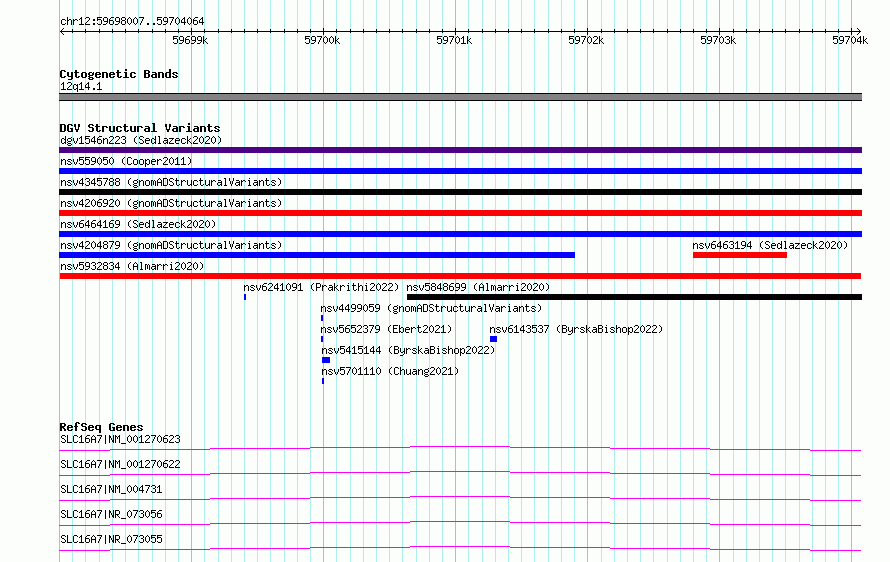Viewport: 890px width, 562px height.
Task: Click the short red nsv6463194 variant bar
Action: pos(740,255)
